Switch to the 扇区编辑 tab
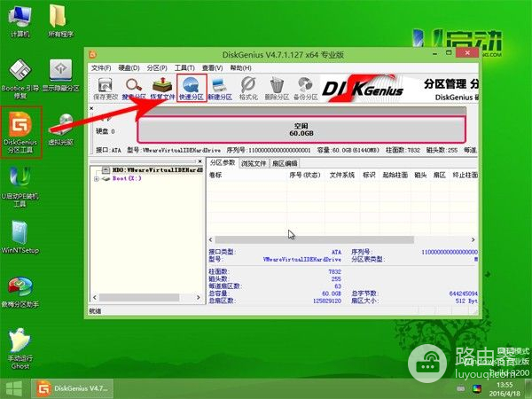 285,163
